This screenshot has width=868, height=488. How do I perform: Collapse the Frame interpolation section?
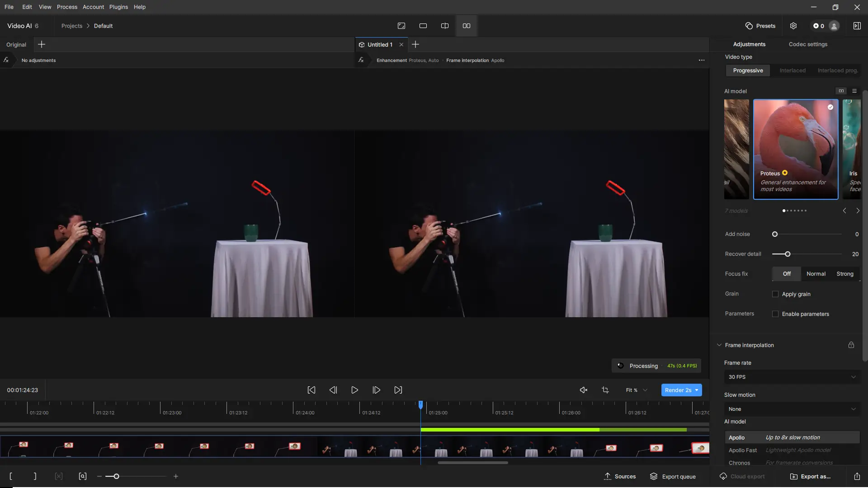(x=719, y=345)
